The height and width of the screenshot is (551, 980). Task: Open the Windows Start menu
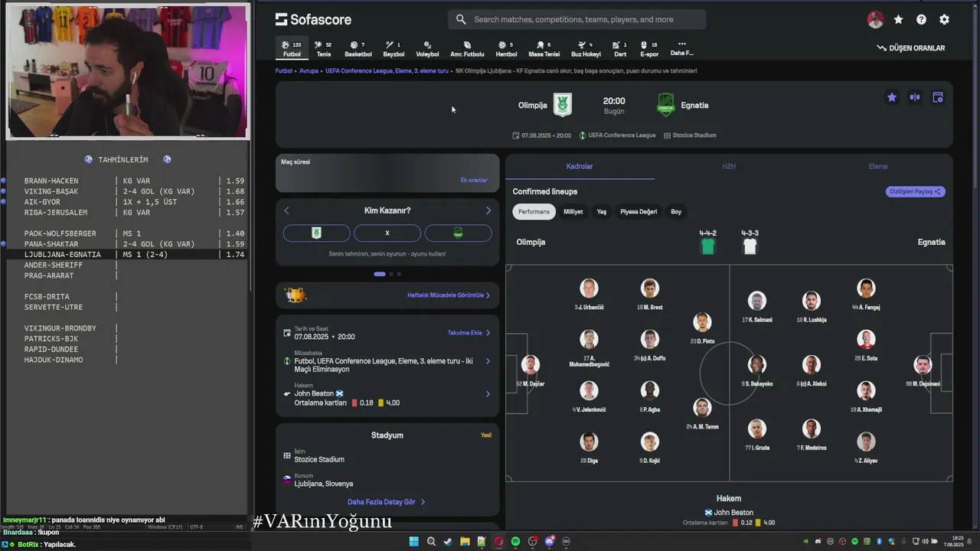click(x=413, y=541)
